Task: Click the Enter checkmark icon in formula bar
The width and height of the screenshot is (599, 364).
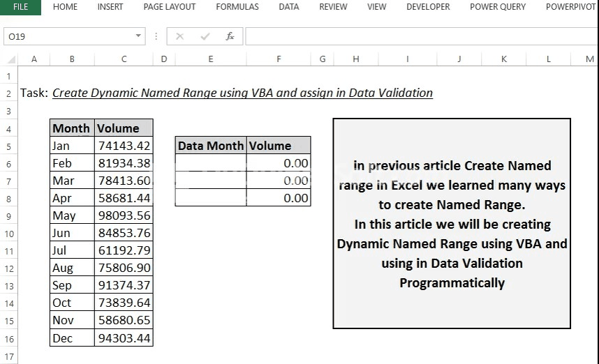Action: pyautogui.click(x=205, y=36)
